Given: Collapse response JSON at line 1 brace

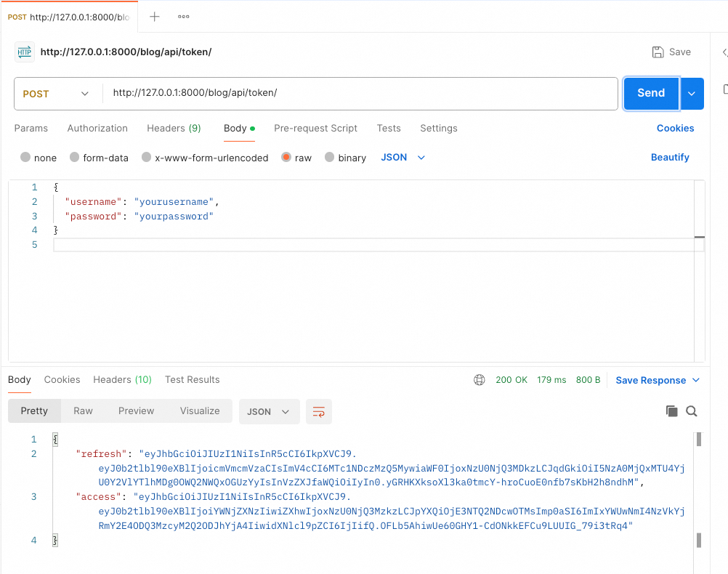Looking at the screenshot, I should pos(55,440).
